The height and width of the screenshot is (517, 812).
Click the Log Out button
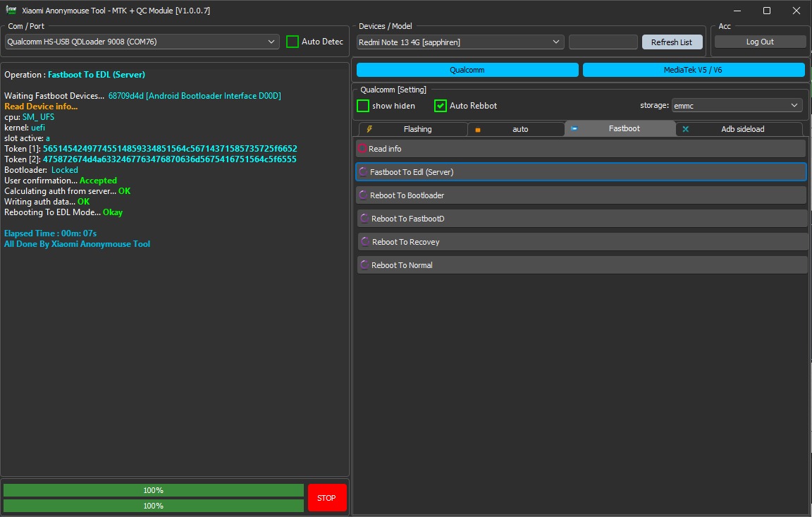[760, 41]
